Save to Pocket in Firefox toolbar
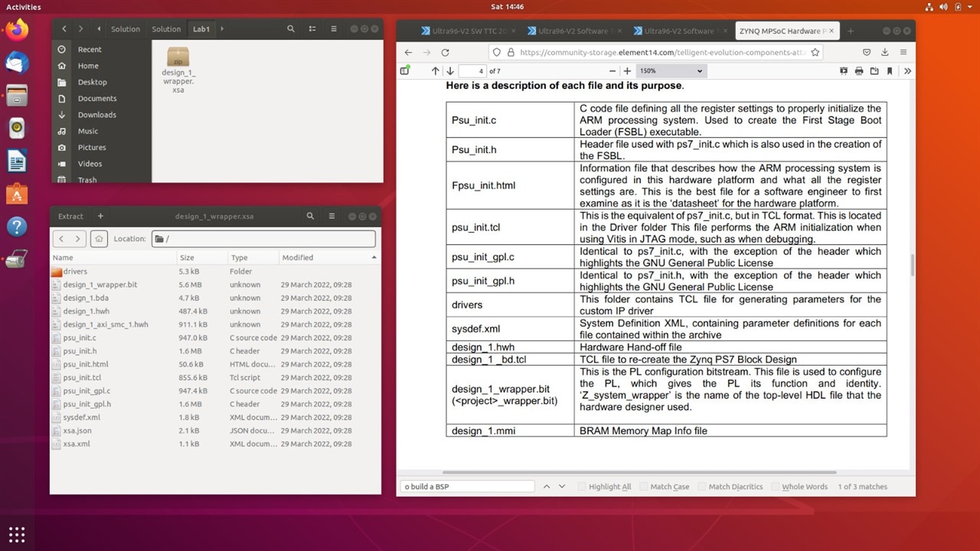This screenshot has width=980, height=551. point(867,53)
